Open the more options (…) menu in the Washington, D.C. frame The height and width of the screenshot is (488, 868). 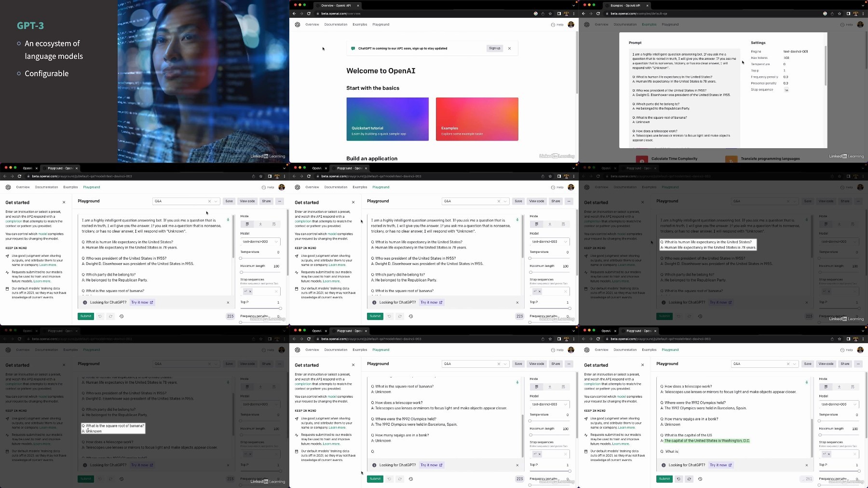pyautogui.click(x=858, y=364)
